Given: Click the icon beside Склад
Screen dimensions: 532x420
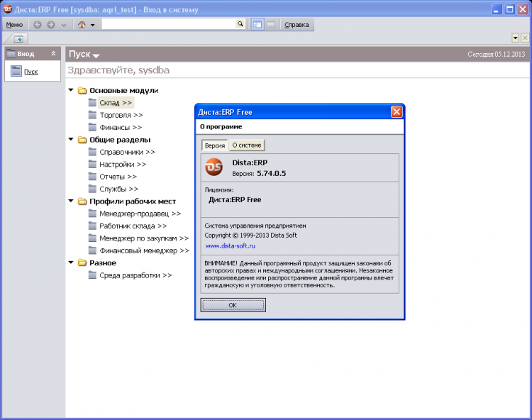Looking at the screenshot, I should pyautogui.click(x=92, y=102).
